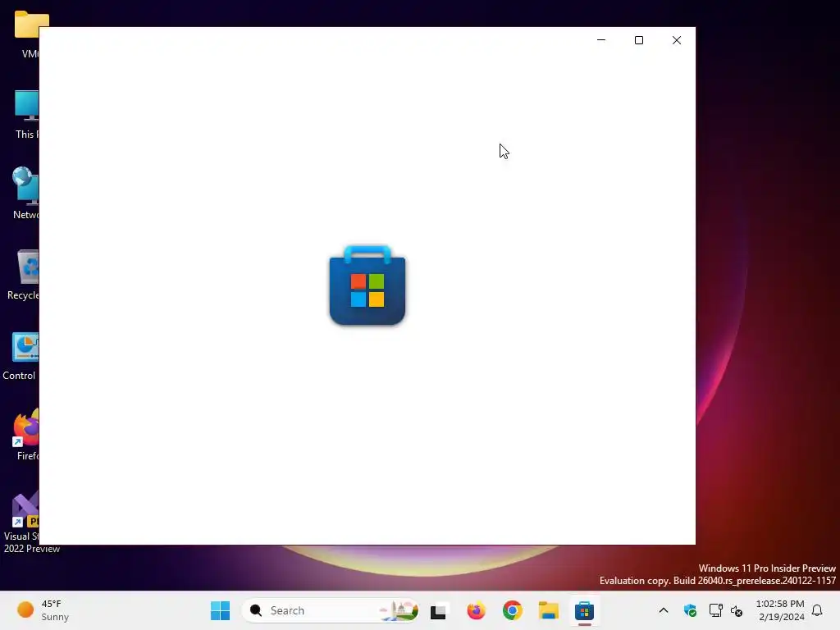840x630 pixels.
Task: Select Network desktop icon
Action: point(25,194)
